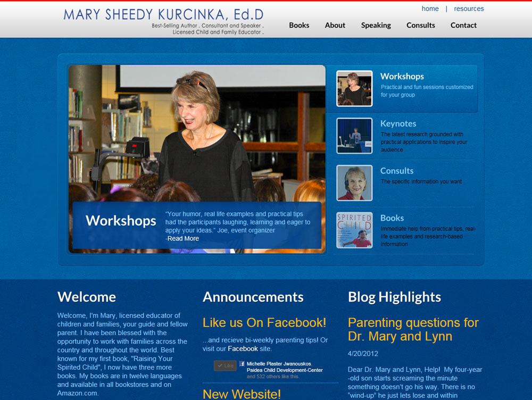Open the Books menu item

pyautogui.click(x=299, y=25)
